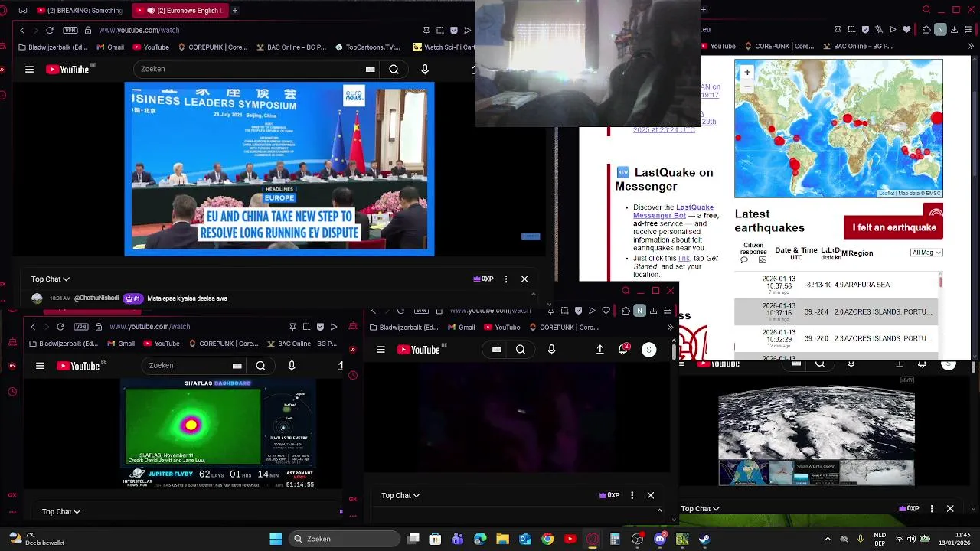Toggle ad blocker shield in 3I/ATLAS window
The image size is (980, 551).
click(x=320, y=327)
